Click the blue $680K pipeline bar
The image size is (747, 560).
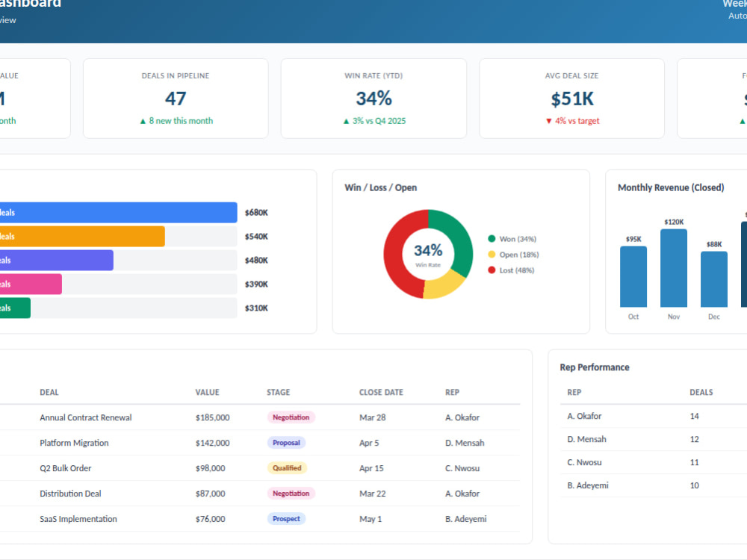[118, 212]
